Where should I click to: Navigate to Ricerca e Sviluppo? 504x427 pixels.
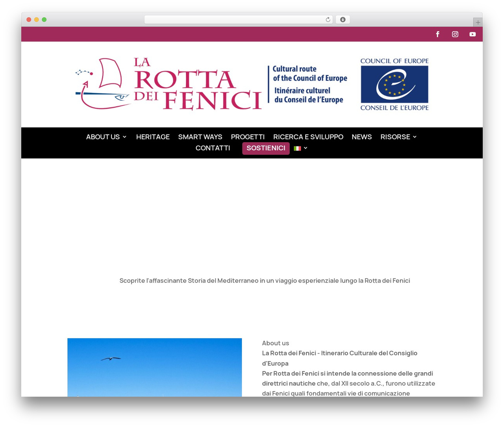[308, 137]
